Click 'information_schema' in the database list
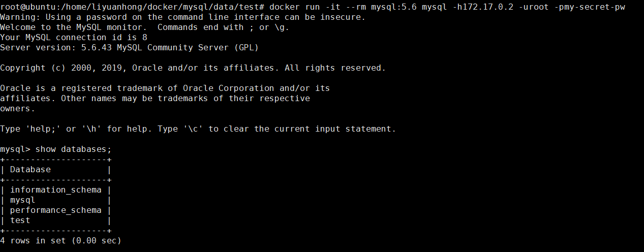 click(56, 190)
